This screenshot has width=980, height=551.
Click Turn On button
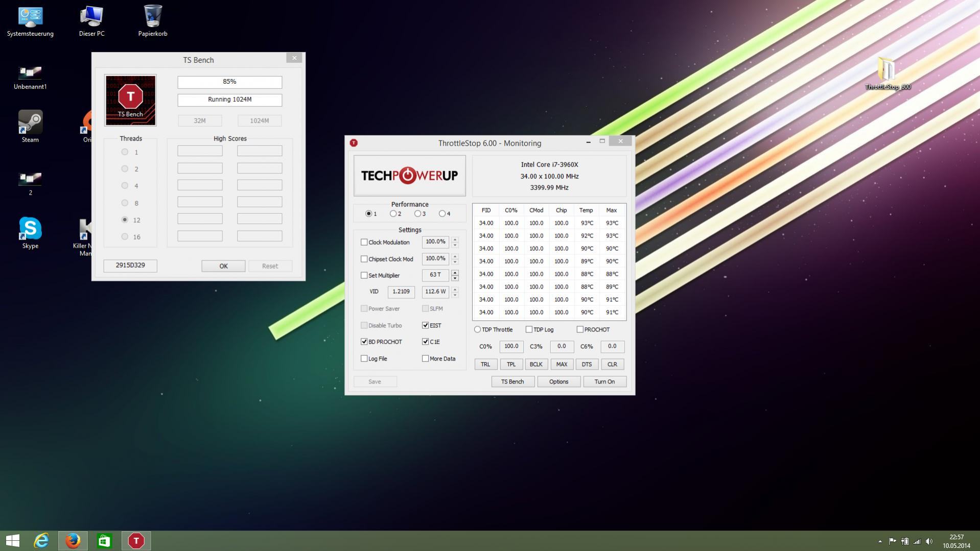604,381
